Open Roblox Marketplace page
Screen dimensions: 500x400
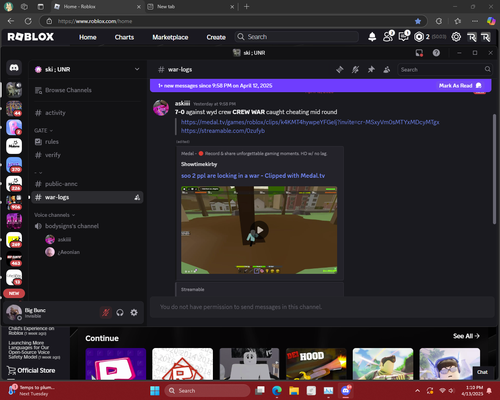pos(170,37)
